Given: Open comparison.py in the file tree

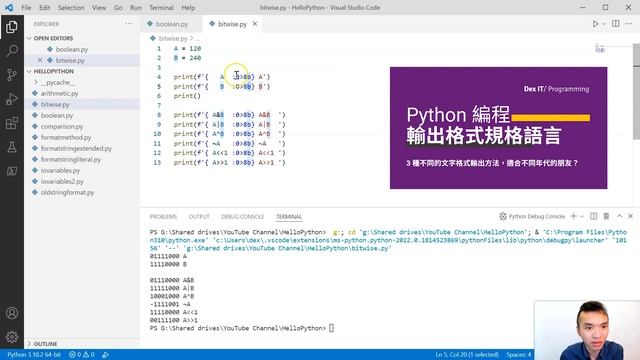Looking at the screenshot, I should [x=62, y=126].
